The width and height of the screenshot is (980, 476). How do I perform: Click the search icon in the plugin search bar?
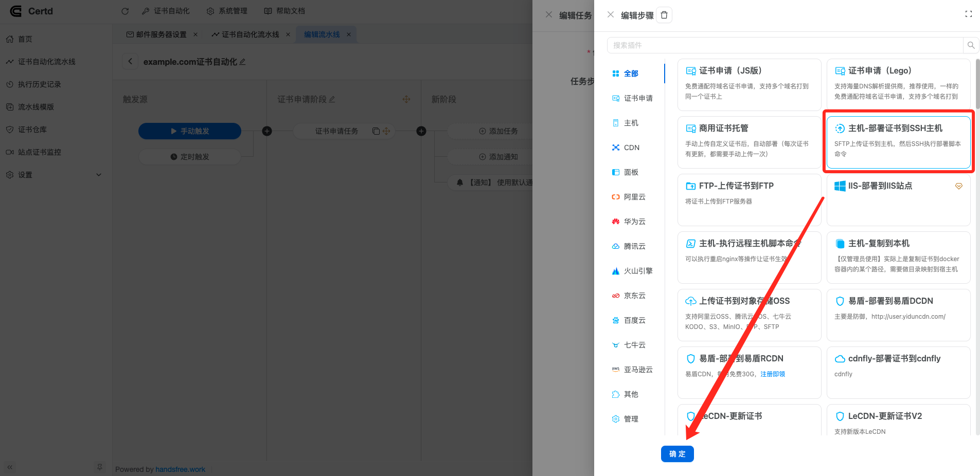coord(970,45)
